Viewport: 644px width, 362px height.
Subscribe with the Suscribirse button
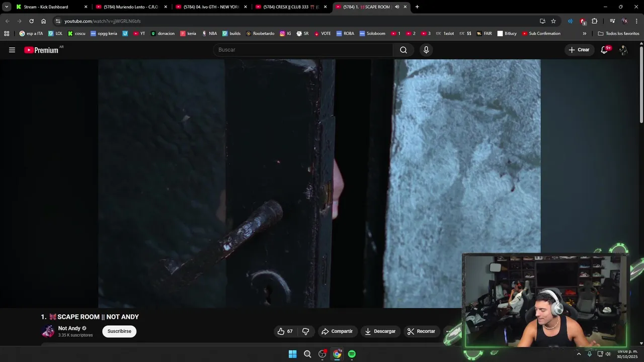click(x=119, y=331)
